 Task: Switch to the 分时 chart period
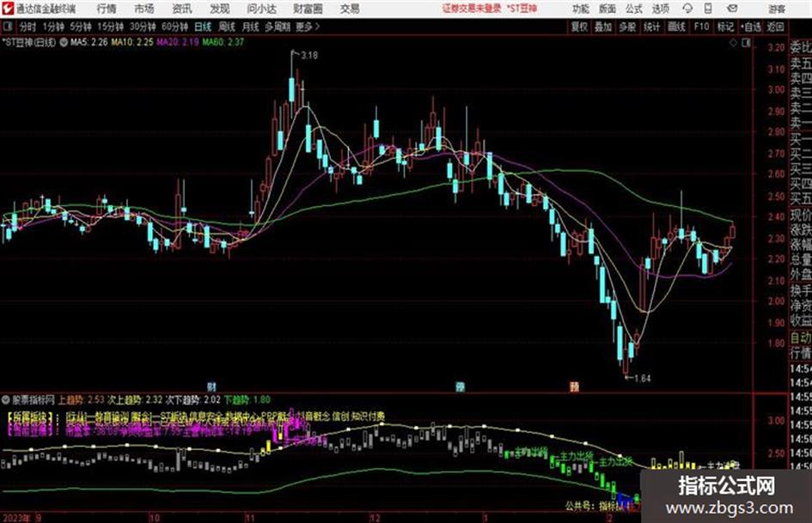(28, 27)
